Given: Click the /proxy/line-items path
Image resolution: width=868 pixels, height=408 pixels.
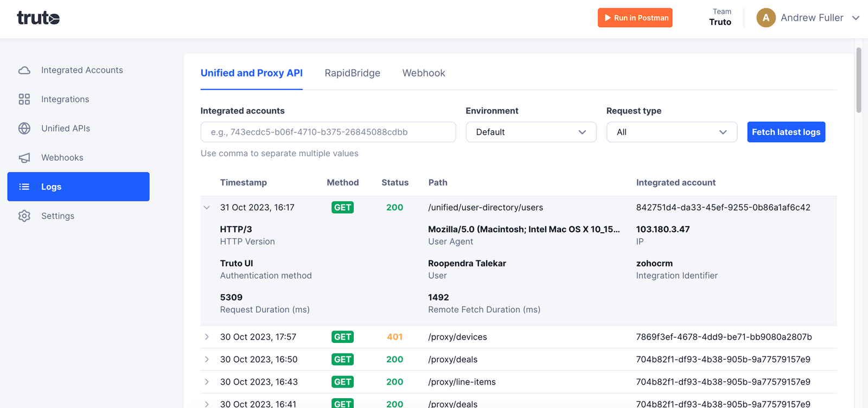Looking at the screenshot, I should (462, 382).
